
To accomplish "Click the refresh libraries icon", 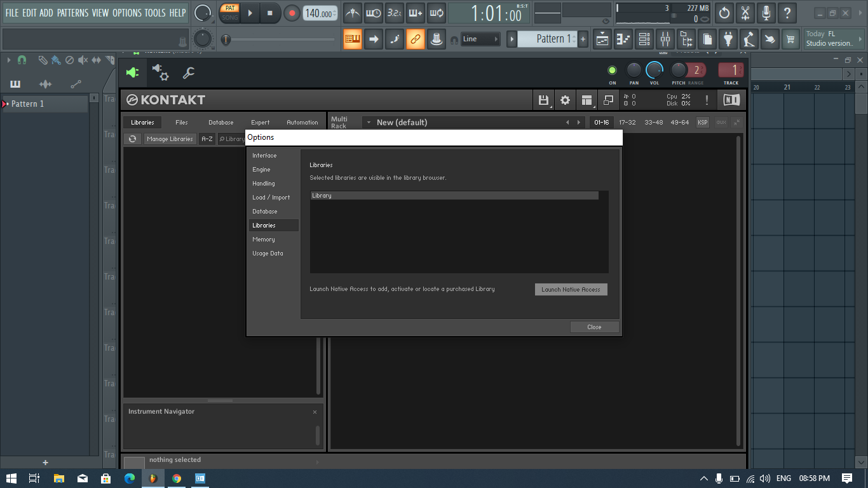I will (x=132, y=139).
